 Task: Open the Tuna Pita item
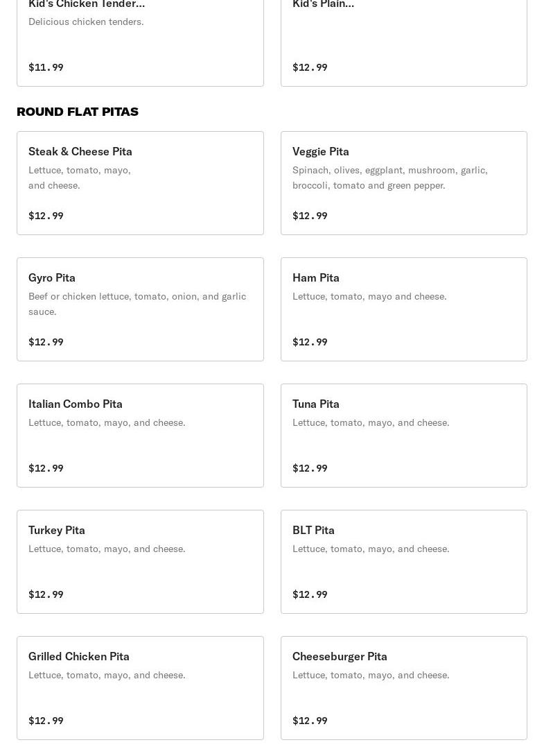pyautogui.click(x=404, y=436)
